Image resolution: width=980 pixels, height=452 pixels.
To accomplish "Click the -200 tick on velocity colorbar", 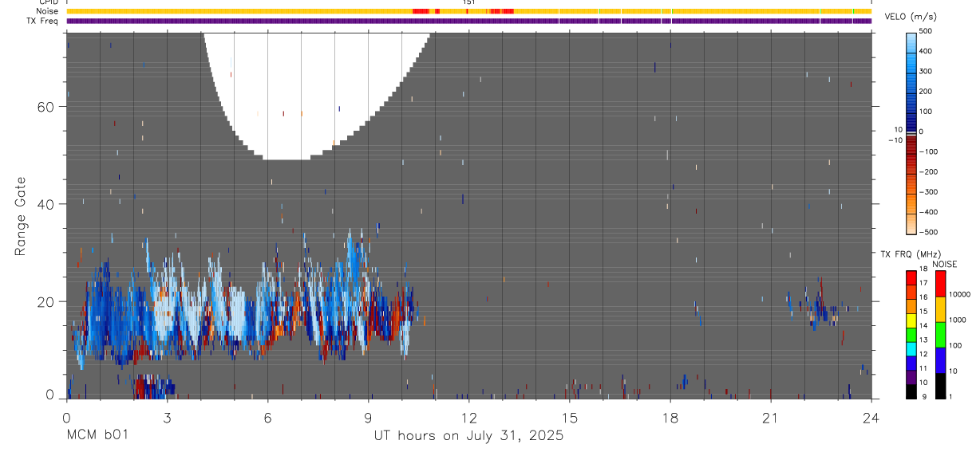I will click(x=927, y=171).
